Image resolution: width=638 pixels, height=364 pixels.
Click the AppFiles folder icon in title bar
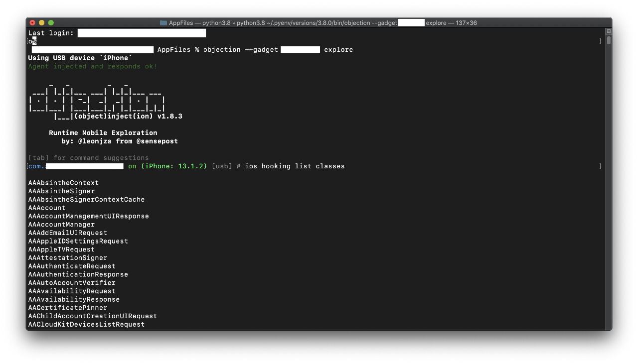163,23
